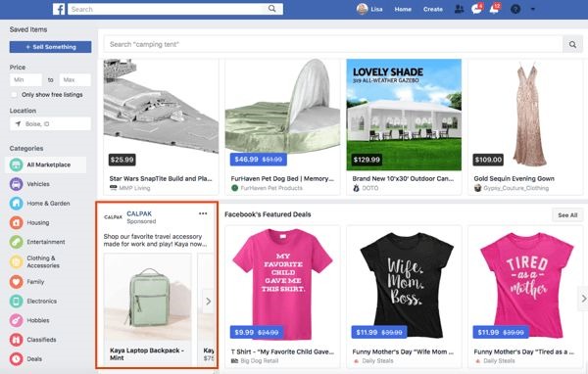Screen dimensions: 588x374
Task: Select the Housing category icon
Action: tap(16, 222)
